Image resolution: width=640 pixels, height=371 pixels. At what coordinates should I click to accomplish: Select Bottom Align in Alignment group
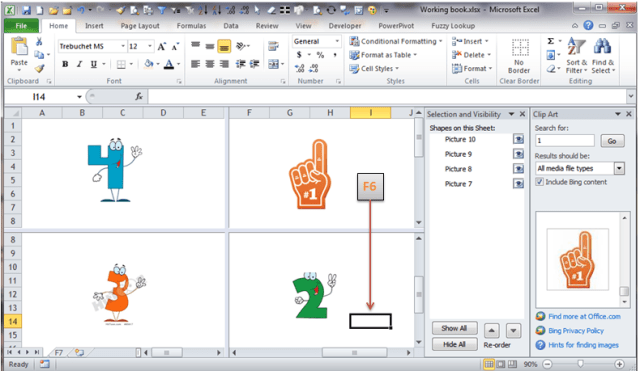click(224, 47)
